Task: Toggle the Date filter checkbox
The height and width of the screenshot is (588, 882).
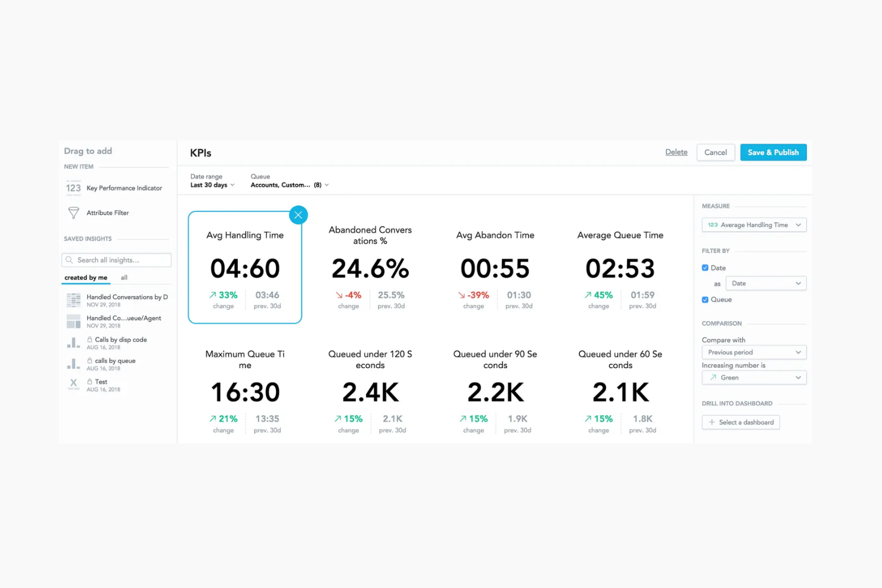Action: (x=705, y=268)
